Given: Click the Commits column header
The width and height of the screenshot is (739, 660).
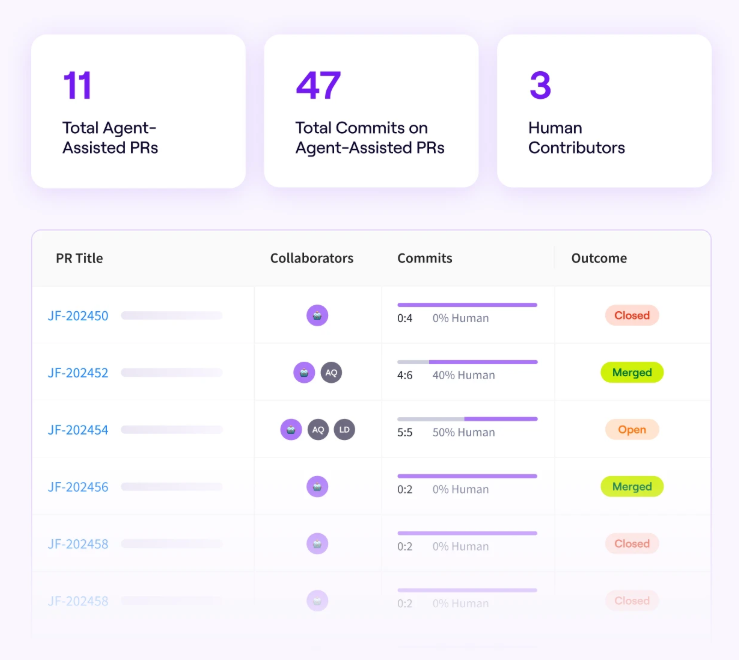Looking at the screenshot, I should click(425, 258).
